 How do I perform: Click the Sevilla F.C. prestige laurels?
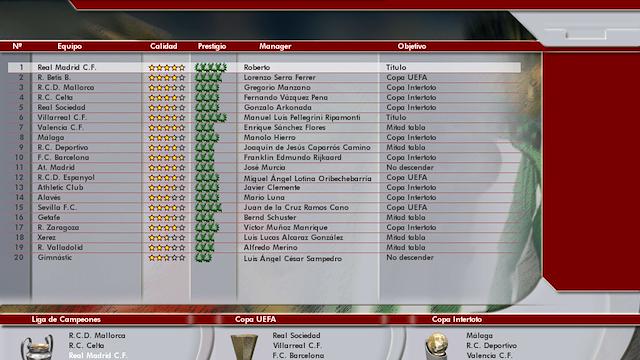point(208,208)
